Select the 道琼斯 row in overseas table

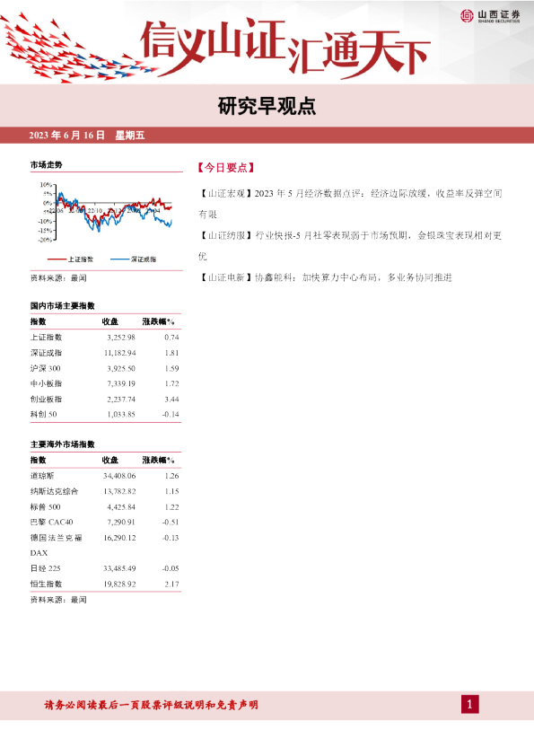pyautogui.click(x=105, y=476)
